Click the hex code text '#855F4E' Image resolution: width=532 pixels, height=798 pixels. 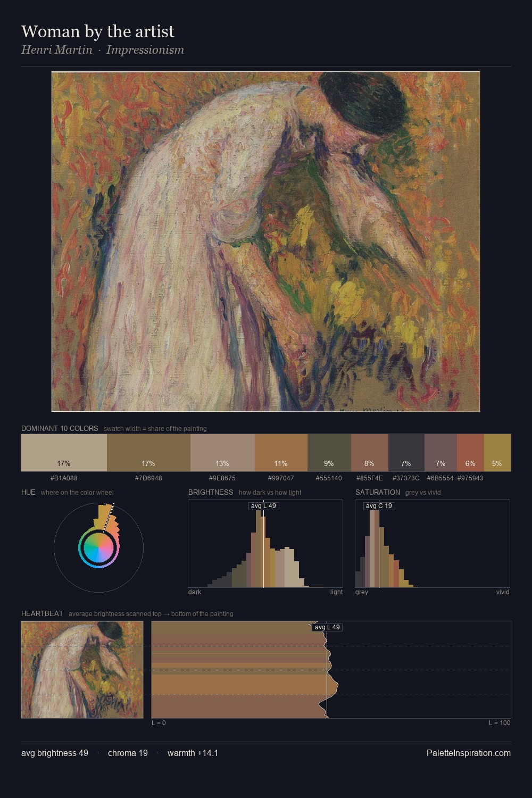click(x=370, y=478)
